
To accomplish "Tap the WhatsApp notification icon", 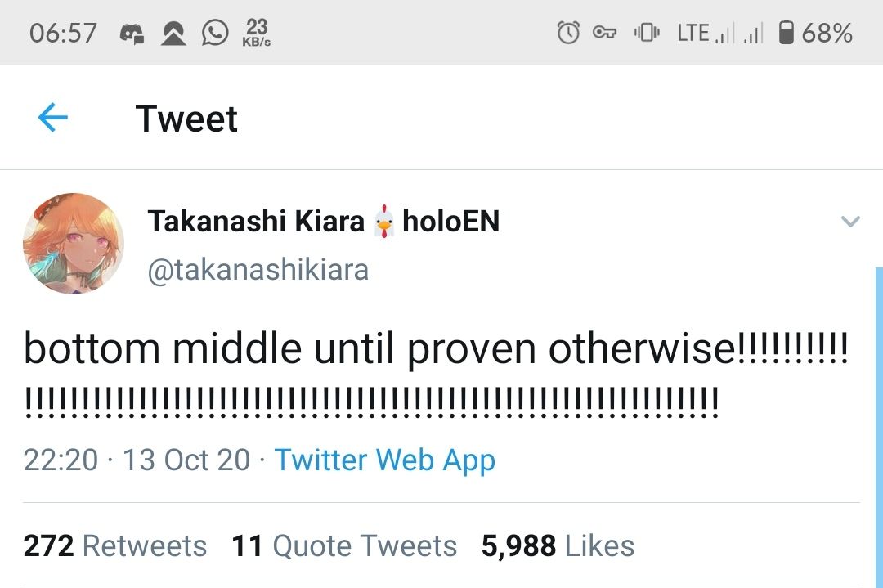I will point(215,33).
